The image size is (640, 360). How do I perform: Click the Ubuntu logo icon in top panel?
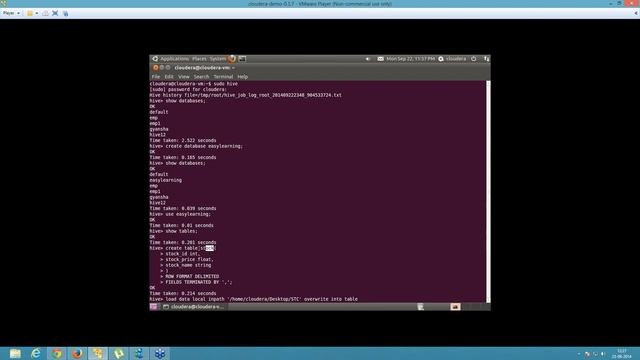tap(155, 59)
